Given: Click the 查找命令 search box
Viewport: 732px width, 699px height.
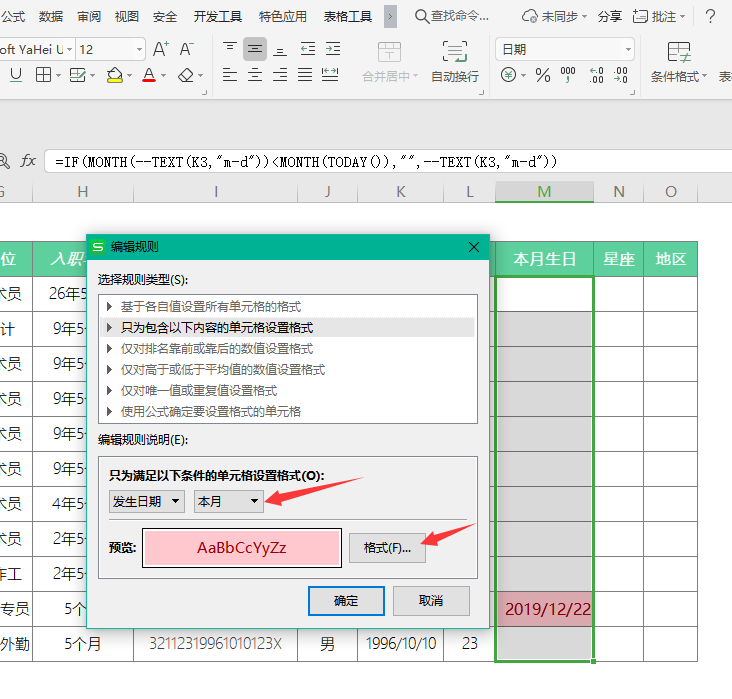Looking at the screenshot, I should click(x=452, y=17).
